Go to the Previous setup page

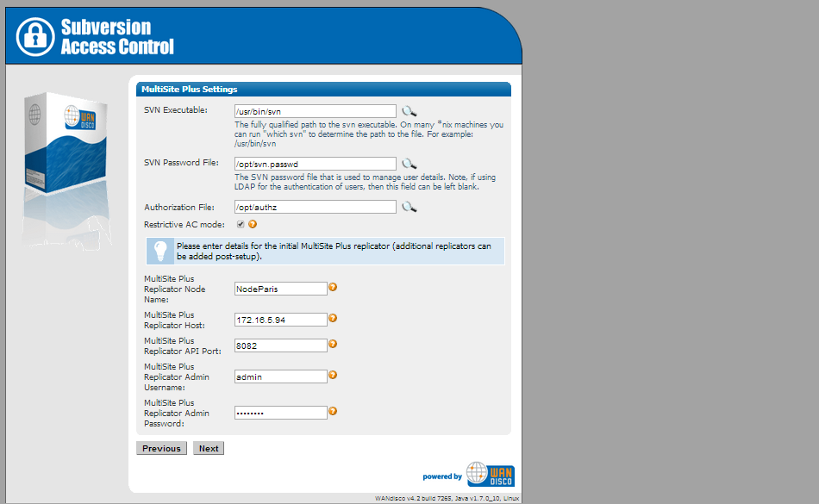pyautogui.click(x=161, y=448)
